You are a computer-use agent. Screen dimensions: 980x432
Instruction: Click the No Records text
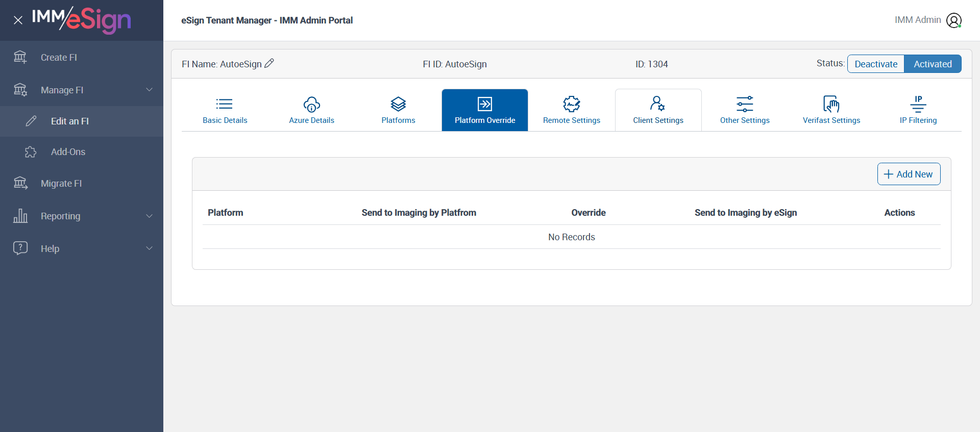coord(572,237)
